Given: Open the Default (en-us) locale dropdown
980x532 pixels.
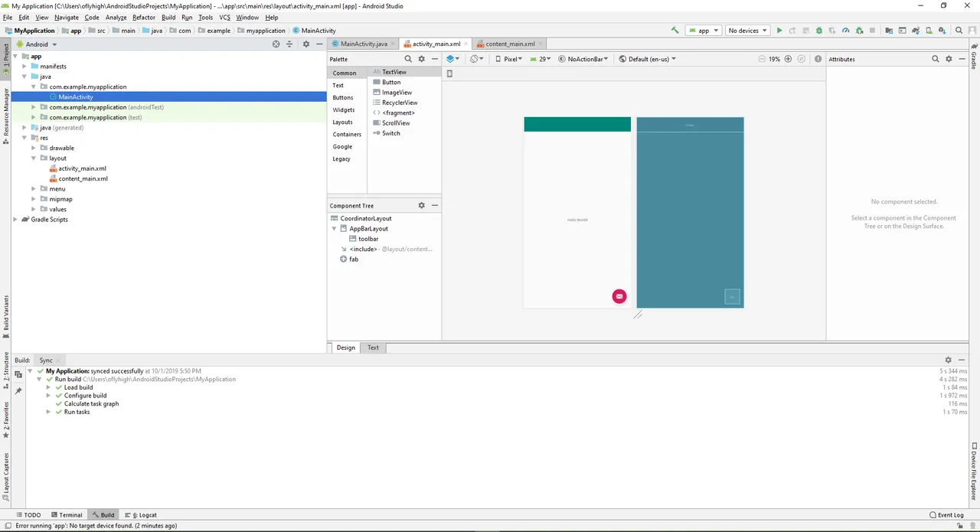Looking at the screenshot, I should [647, 59].
